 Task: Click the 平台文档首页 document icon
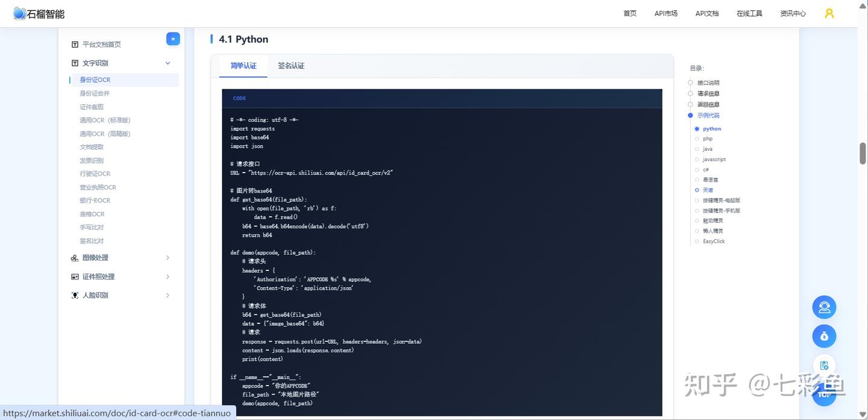tap(75, 44)
